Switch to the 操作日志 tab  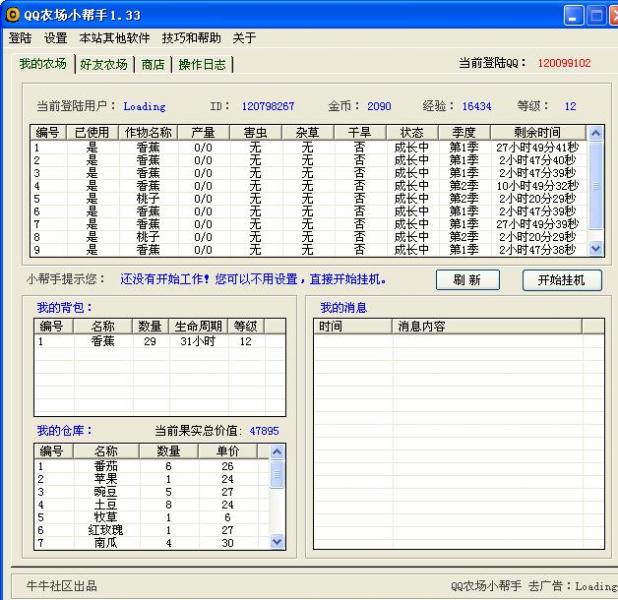[x=202, y=64]
